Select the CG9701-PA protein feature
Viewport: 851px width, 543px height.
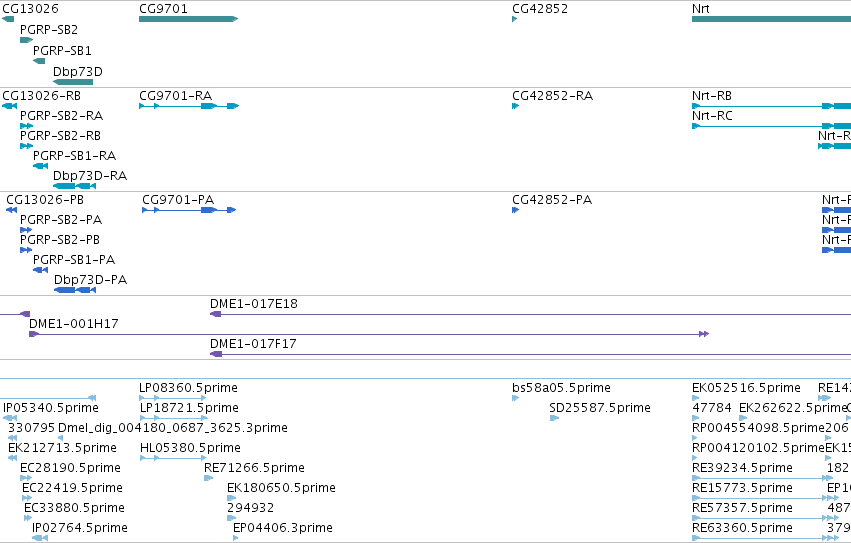click(189, 210)
